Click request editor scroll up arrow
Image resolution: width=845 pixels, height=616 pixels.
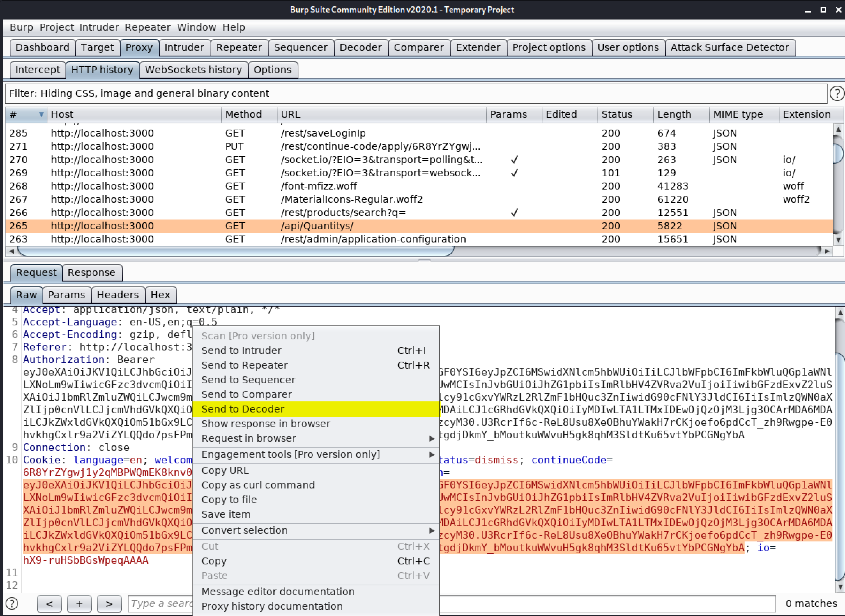pos(840,313)
